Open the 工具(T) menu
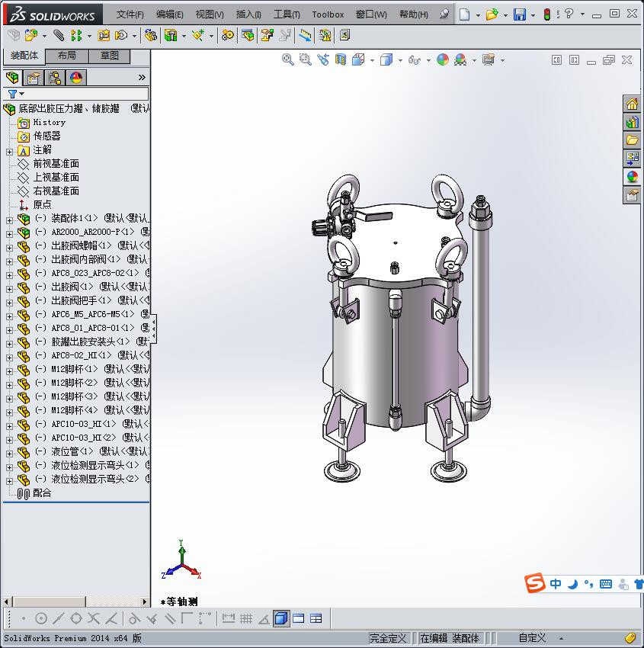 (286, 14)
